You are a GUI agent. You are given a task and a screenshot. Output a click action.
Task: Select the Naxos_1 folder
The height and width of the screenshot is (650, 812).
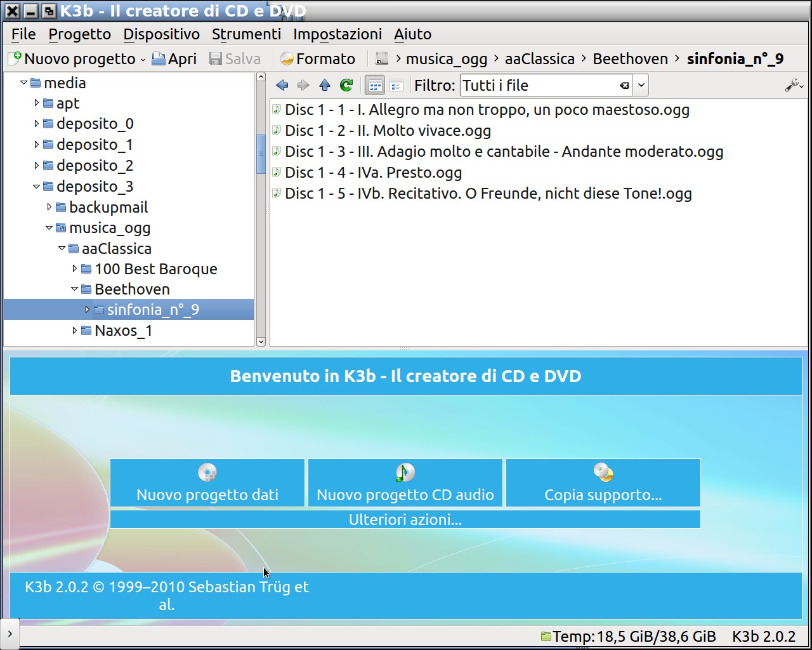point(123,331)
